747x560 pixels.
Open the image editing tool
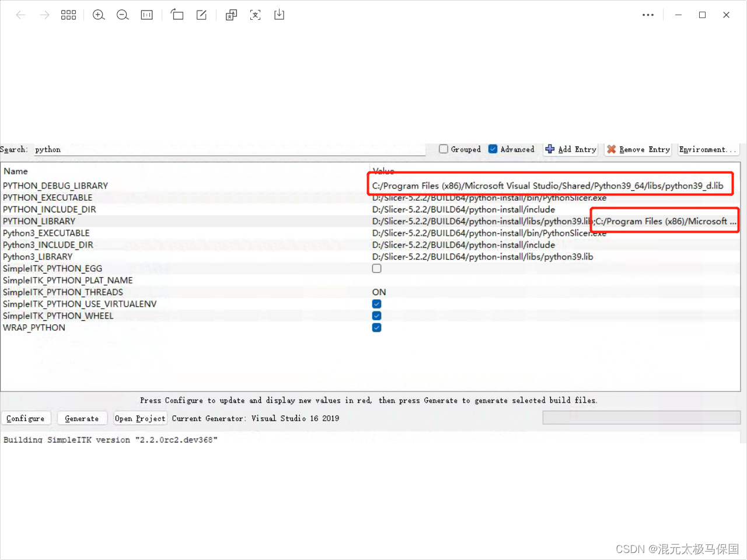201,15
